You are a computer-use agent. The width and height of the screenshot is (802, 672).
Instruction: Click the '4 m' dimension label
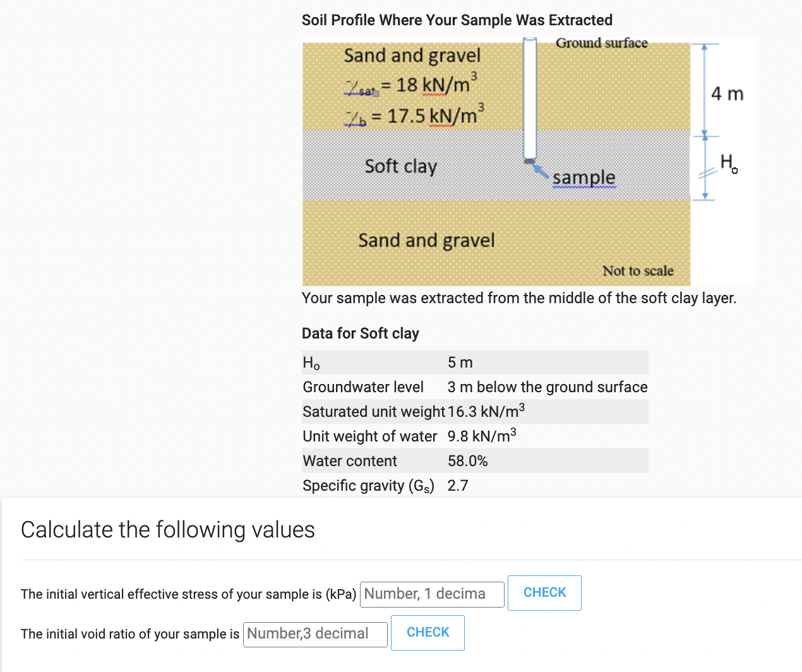pos(725,93)
